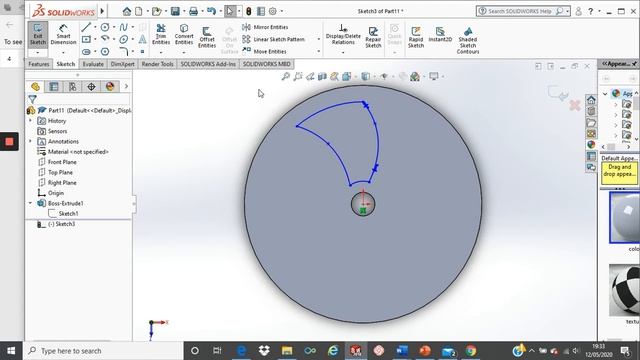
Task: Open the Options gear icon
Action: 273,11
